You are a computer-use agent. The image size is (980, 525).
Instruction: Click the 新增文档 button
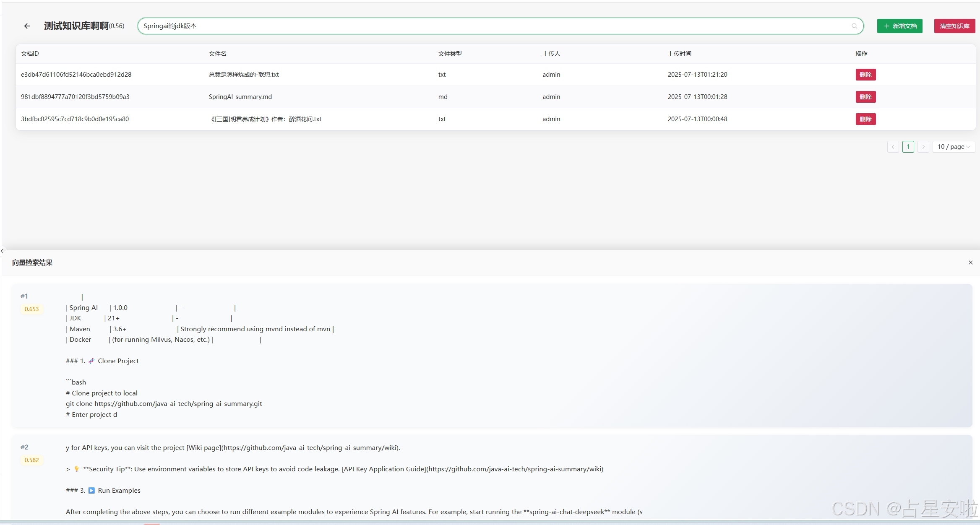(x=899, y=26)
